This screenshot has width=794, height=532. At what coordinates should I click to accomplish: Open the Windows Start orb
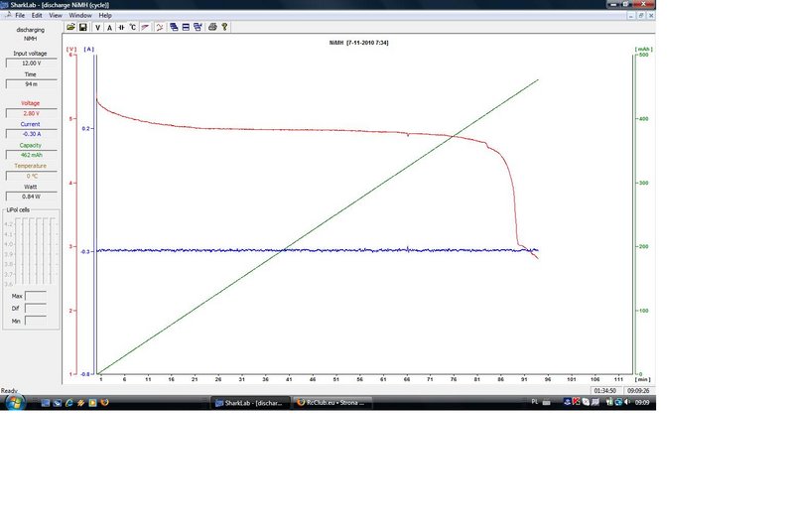15,403
